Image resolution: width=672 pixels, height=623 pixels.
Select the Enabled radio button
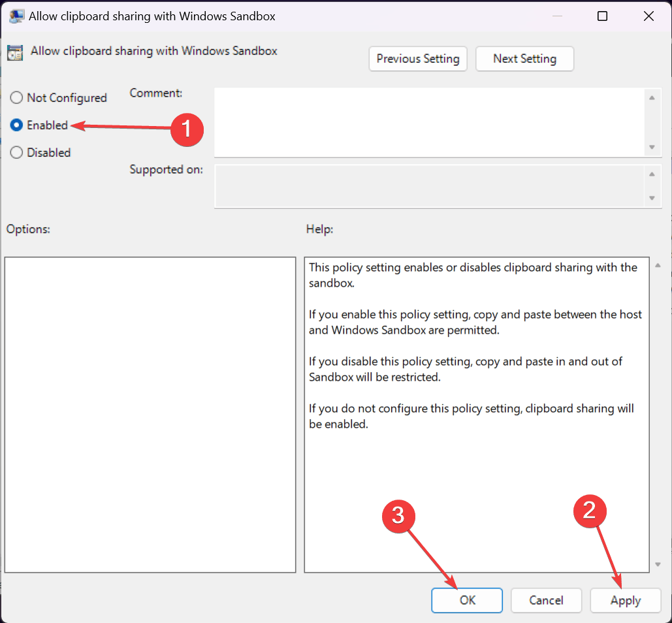(16, 125)
